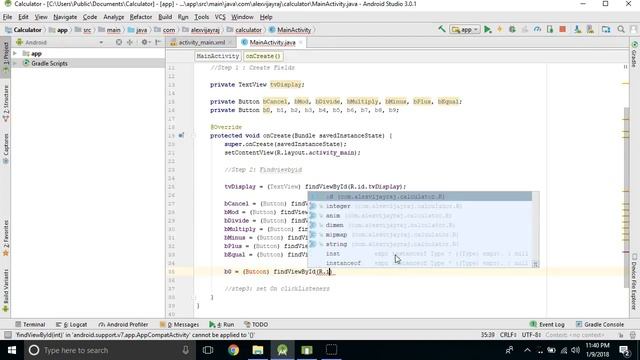
Task: Select the 'mipmap' autocomplete suggestion
Action: [420, 235]
